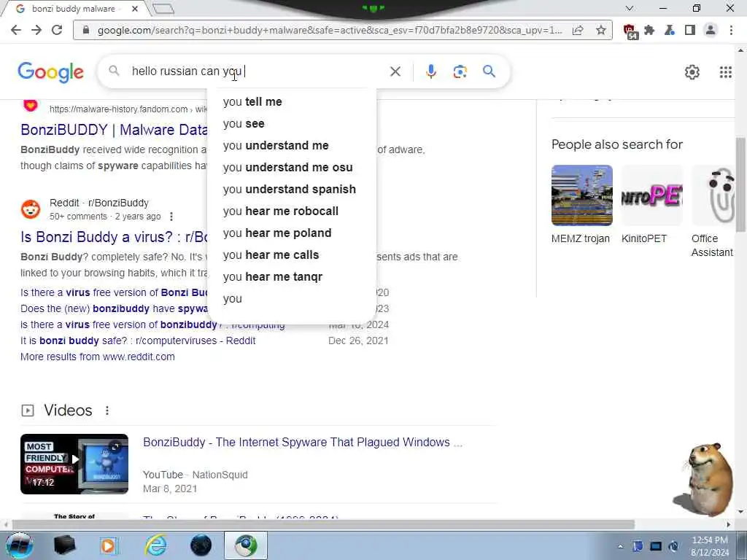Open a new tab
Viewport: 747px width, 560px height.
(164, 9)
